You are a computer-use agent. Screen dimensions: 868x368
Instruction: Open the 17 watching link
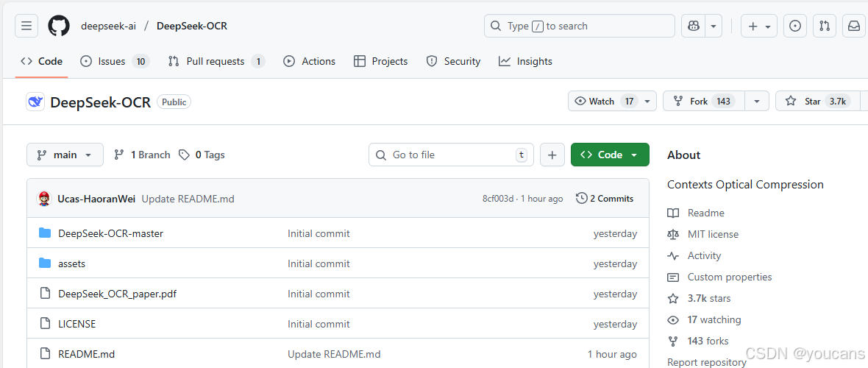click(x=714, y=319)
